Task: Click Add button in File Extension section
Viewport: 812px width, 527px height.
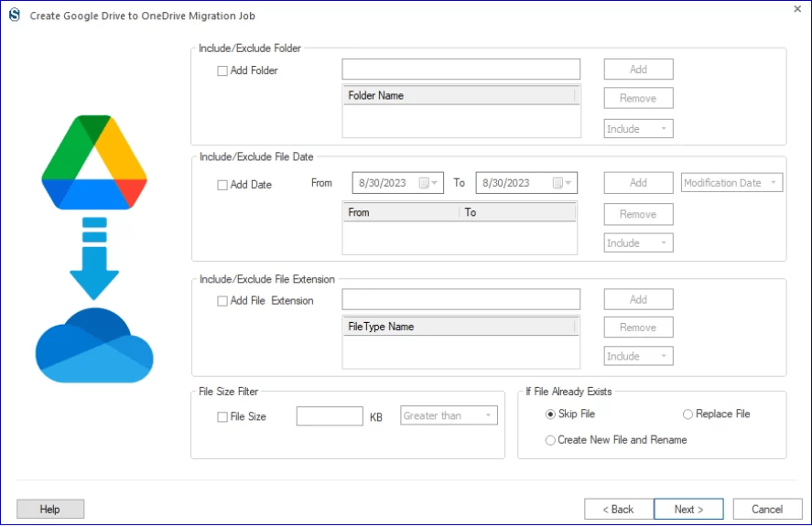Action: 638,299
